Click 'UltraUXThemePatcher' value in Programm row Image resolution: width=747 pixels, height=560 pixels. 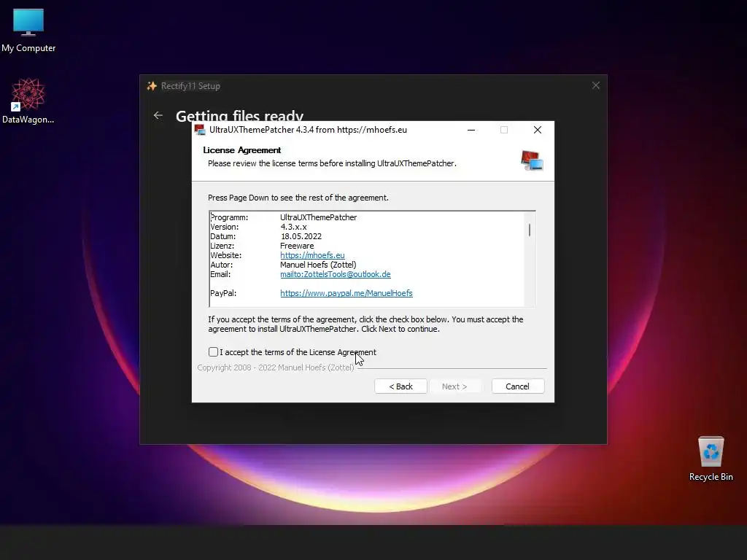(318, 217)
